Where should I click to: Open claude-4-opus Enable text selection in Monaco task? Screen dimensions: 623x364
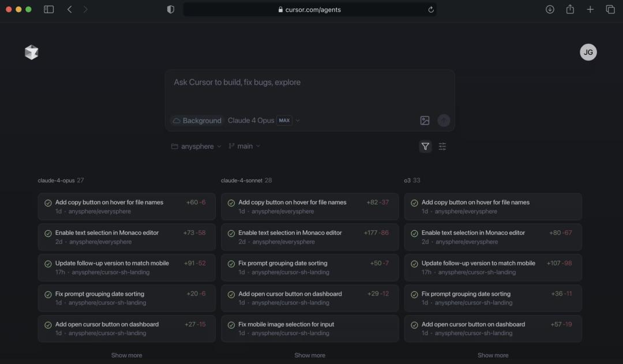coord(127,237)
